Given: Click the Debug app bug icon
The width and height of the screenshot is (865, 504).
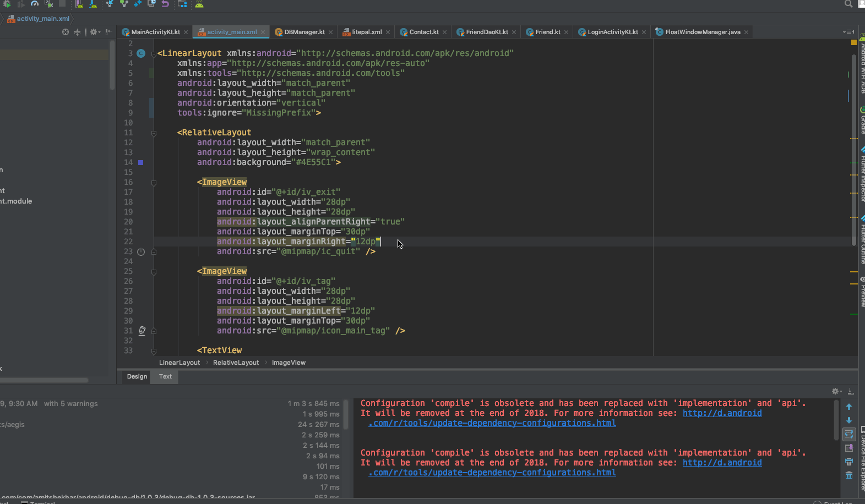Looking at the screenshot, I should coord(7,4).
